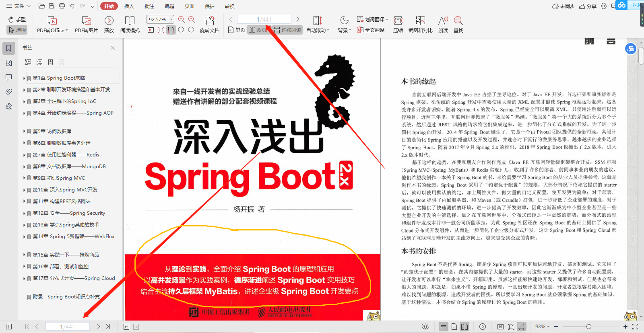Click 分享 share button

pyautogui.click(x=588, y=6)
